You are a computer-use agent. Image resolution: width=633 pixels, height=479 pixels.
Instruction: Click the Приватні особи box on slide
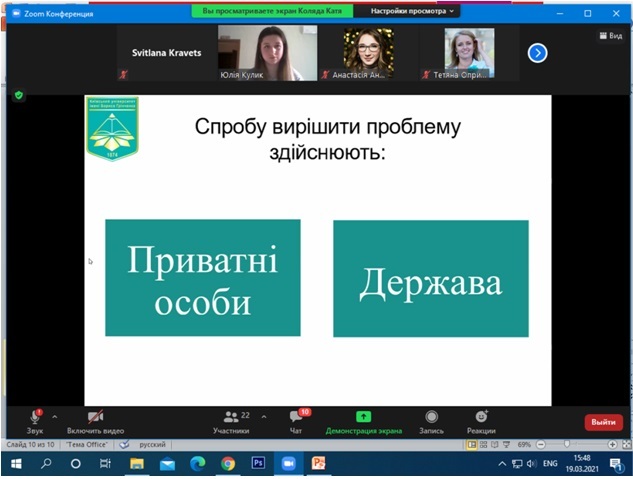(203, 277)
